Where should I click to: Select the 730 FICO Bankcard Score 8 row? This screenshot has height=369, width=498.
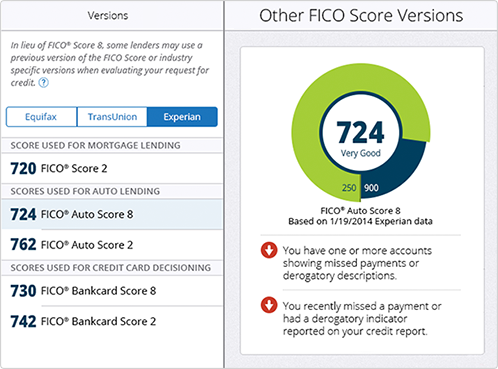tap(112, 291)
